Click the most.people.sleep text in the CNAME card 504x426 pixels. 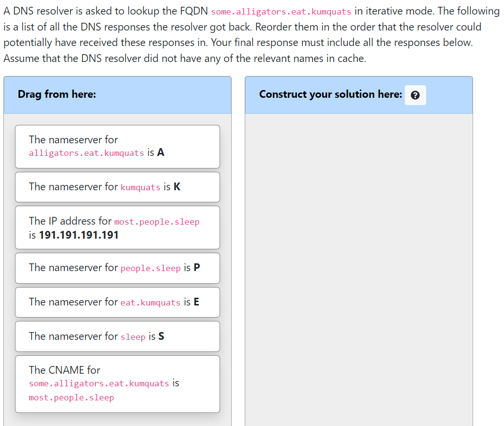pos(71,397)
